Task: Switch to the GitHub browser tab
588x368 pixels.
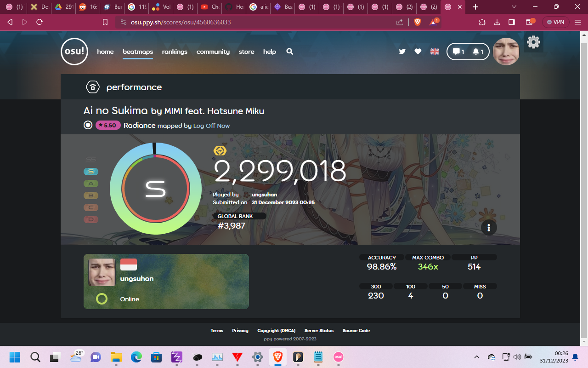Action: point(234,7)
